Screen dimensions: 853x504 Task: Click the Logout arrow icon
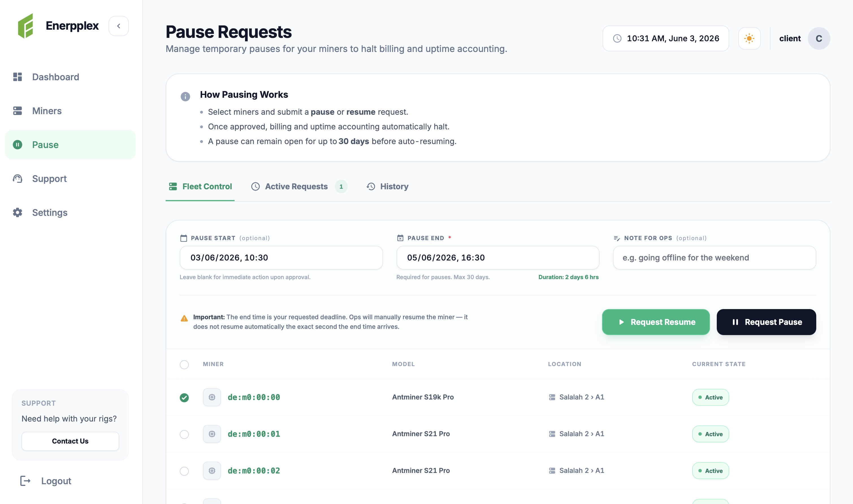[x=25, y=481]
